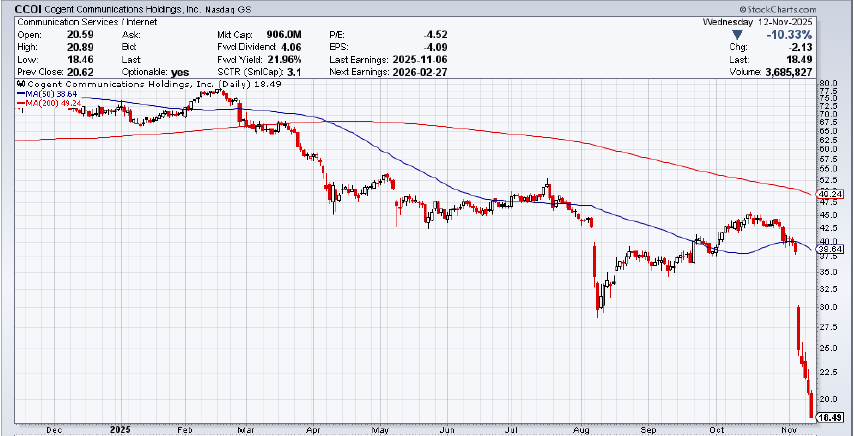Viewport: 854px width, 436px height.
Task: Click the P/E value -4.52
Action: pos(436,34)
